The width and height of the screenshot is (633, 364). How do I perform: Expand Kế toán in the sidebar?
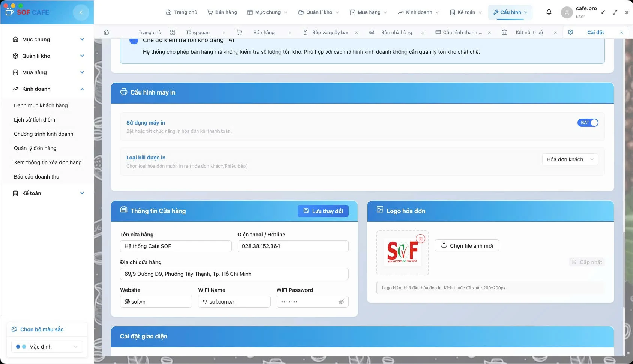tap(82, 193)
